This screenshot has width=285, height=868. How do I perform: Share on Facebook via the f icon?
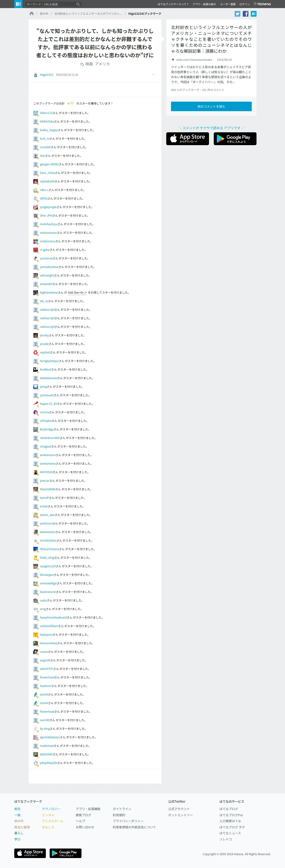[x=246, y=14]
